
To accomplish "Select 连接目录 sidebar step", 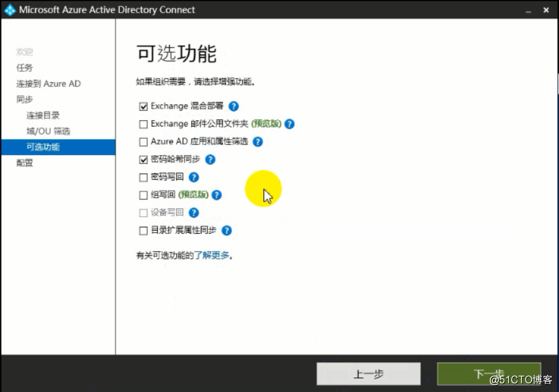I will click(43, 115).
